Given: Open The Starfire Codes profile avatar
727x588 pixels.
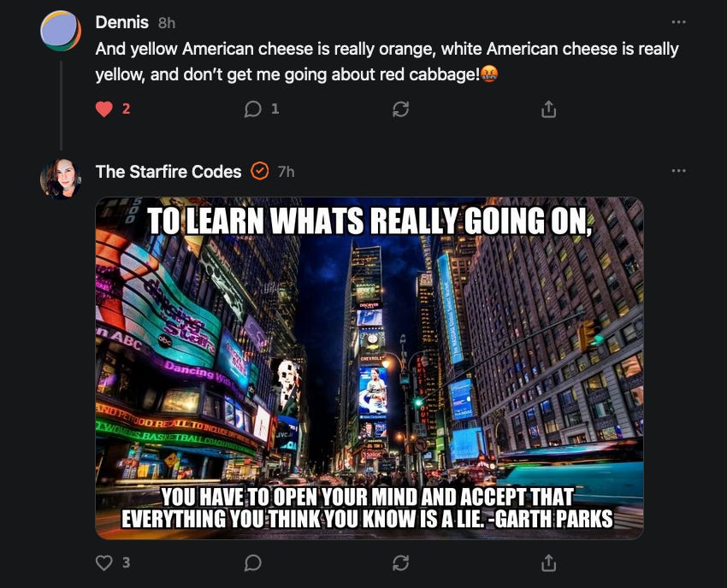Looking at the screenshot, I should (x=61, y=179).
